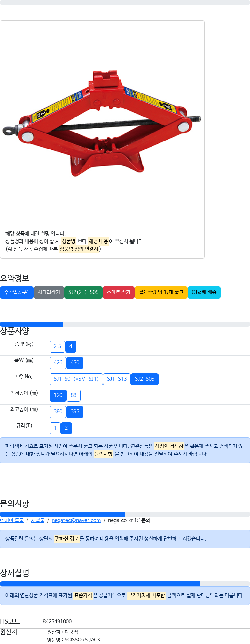Image resolution: width=250 pixels, height=644 pixels.
Task: Click the 스마토 작기 red tag
Action: coord(119,292)
